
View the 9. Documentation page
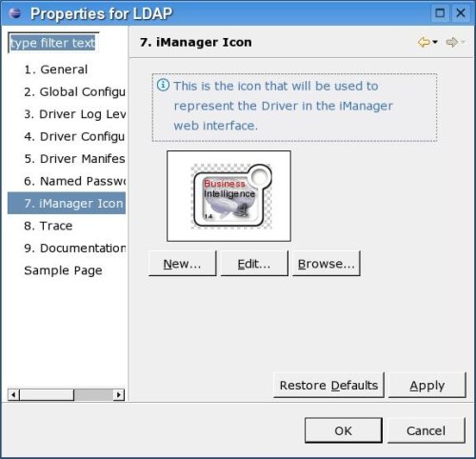tap(74, 248)
